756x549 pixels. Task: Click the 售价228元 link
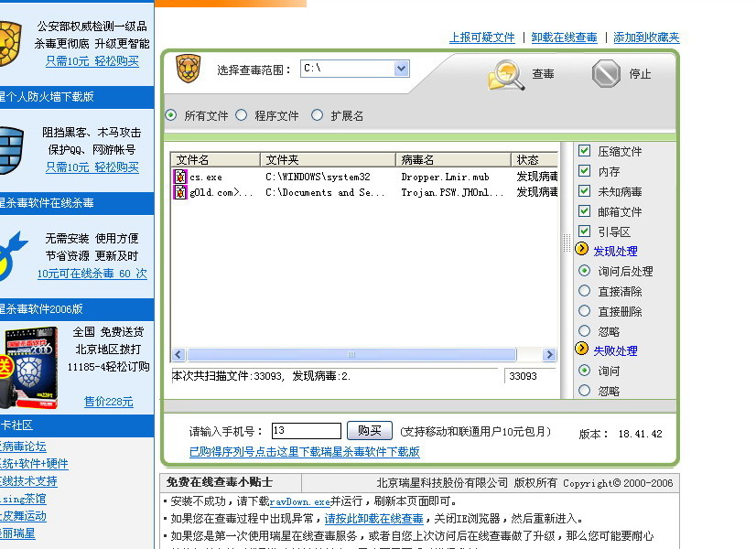[109, 402]
